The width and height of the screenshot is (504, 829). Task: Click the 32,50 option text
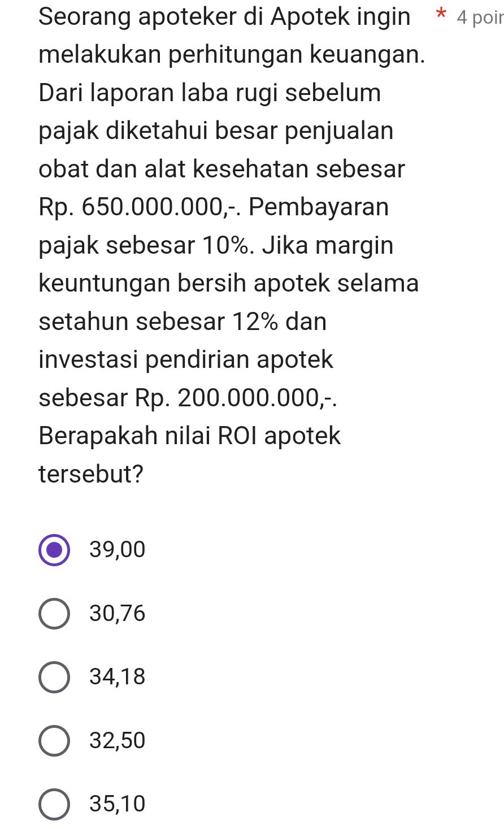(x=117, y=740)
